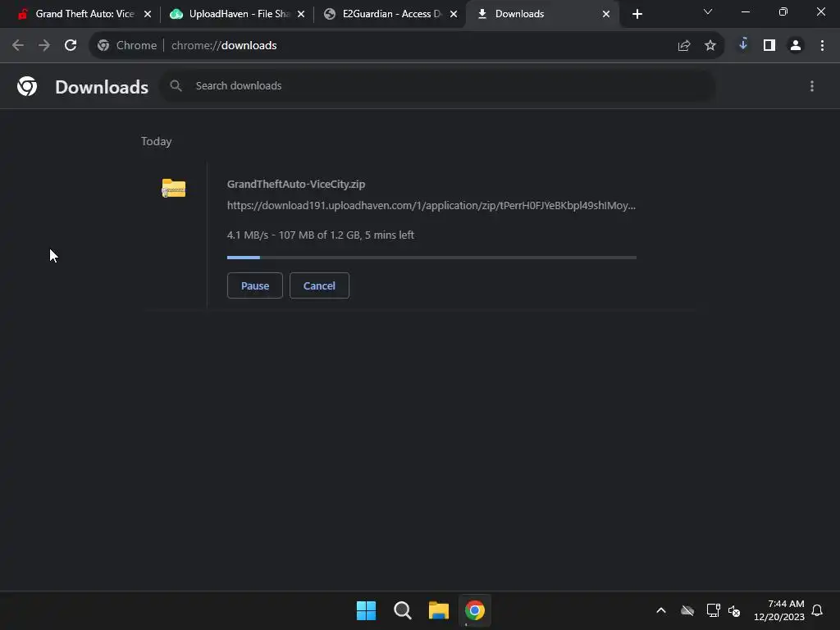The height and width of the screenshot is (630, 840).
Task: Click the download speed and time status text
Action: [x=321, y=235]
